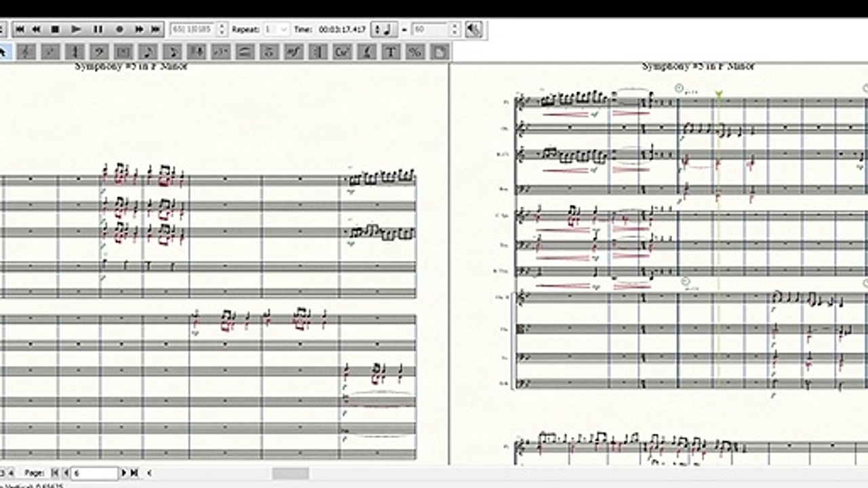Select the page layout tool
Image resolution: width=868 pixels, height=488 pixels.
pyautogui.click(x=439, y=52)
